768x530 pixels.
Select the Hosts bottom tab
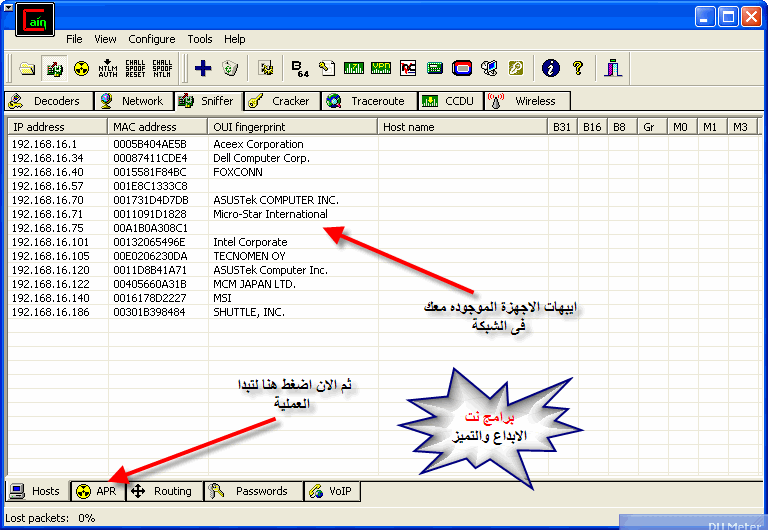pos(37,491)
